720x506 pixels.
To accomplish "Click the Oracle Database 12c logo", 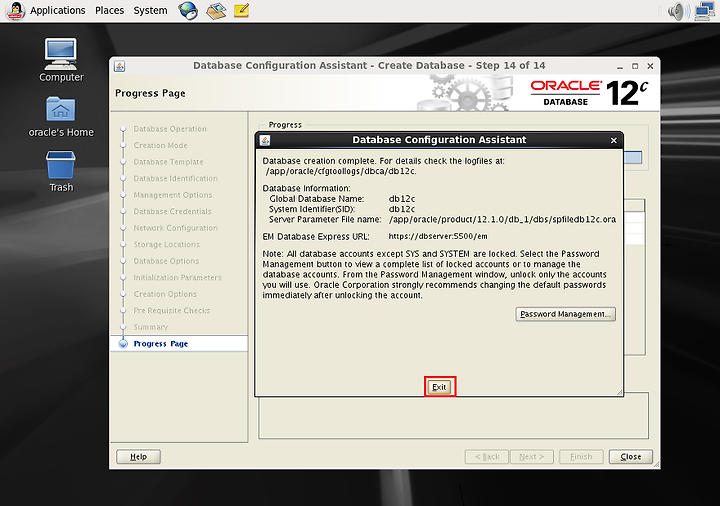I will (589, 93).
